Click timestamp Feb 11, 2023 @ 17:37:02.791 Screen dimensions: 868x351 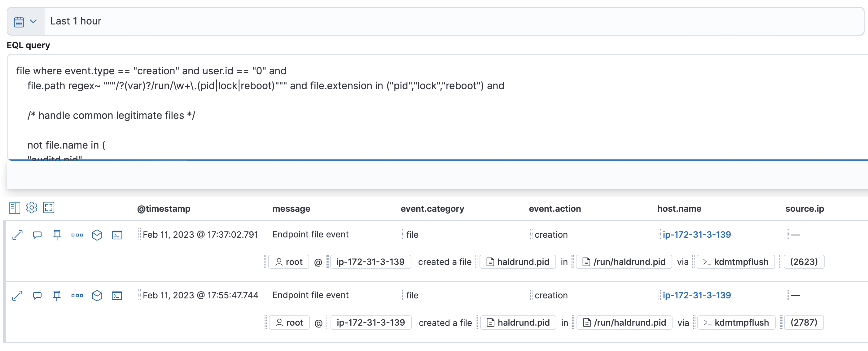(x=200, y=235)
